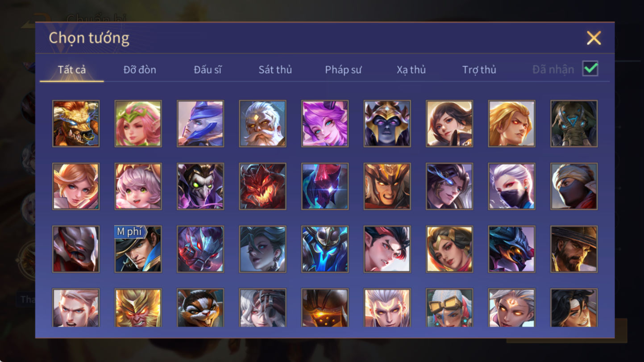Pick the red lava demon hero portrait
The image size is (644, 362).
[x=263, y=186]
